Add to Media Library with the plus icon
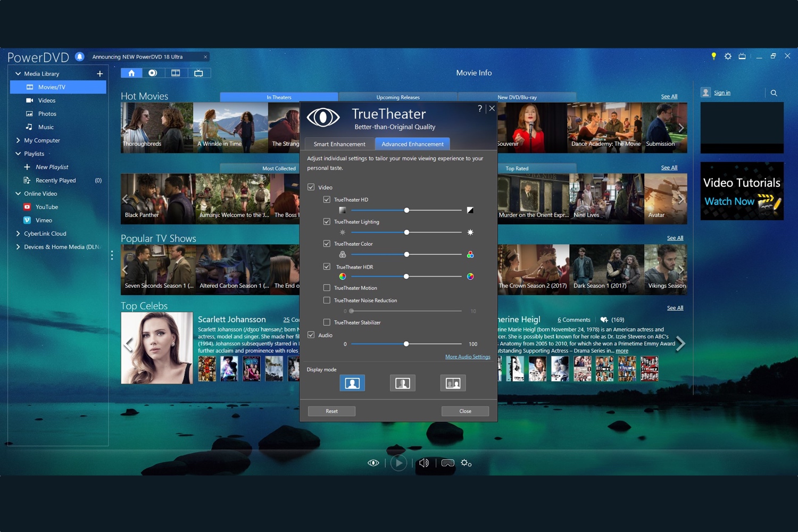Screen dimensions: 798x532 (100, 74)
